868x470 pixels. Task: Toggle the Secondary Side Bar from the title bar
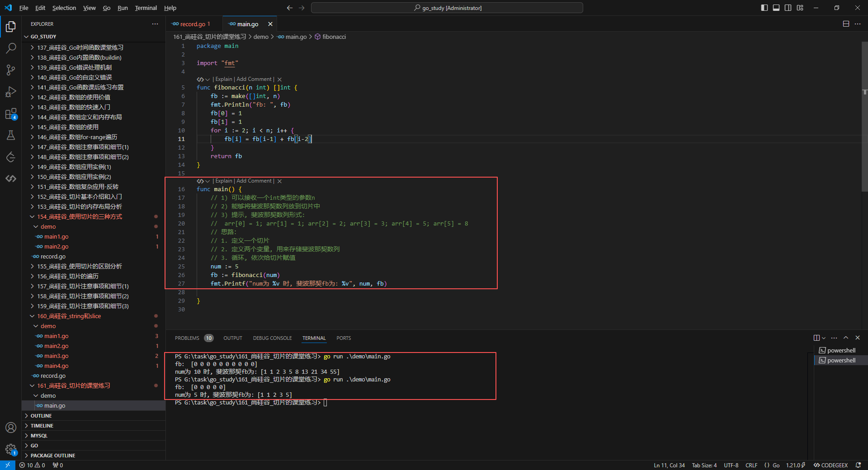click(x=788, y=8)
